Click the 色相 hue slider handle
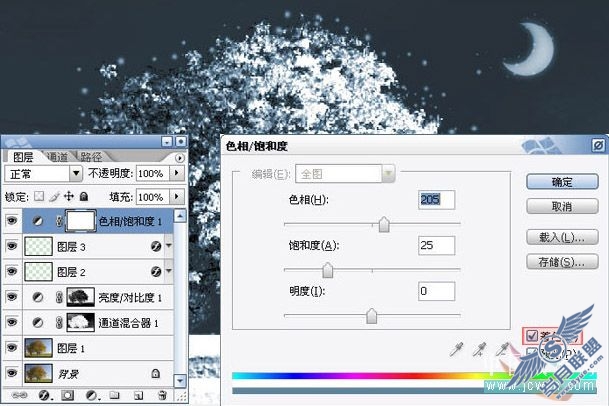 (x=384, y=225)
